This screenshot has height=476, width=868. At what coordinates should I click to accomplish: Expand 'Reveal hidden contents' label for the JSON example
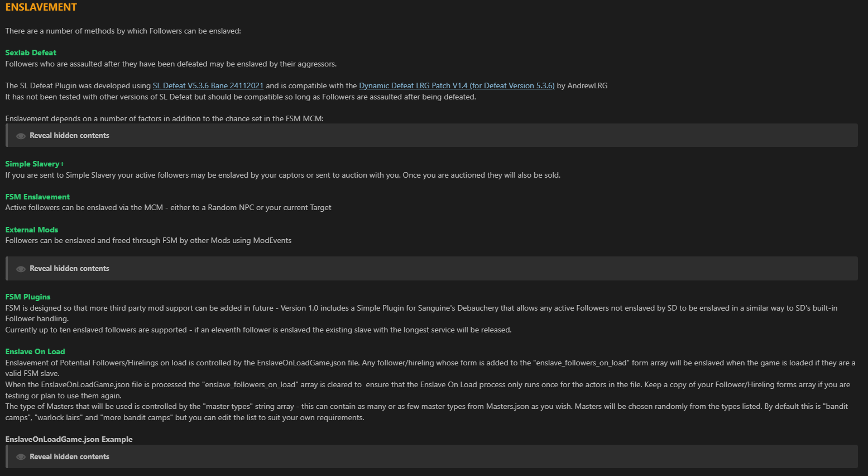point(69,457)
